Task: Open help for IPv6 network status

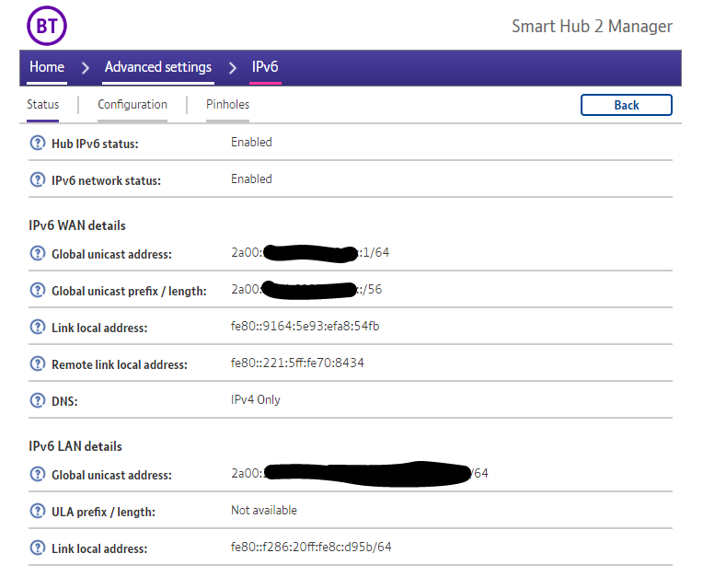Action: pos(38,180)
